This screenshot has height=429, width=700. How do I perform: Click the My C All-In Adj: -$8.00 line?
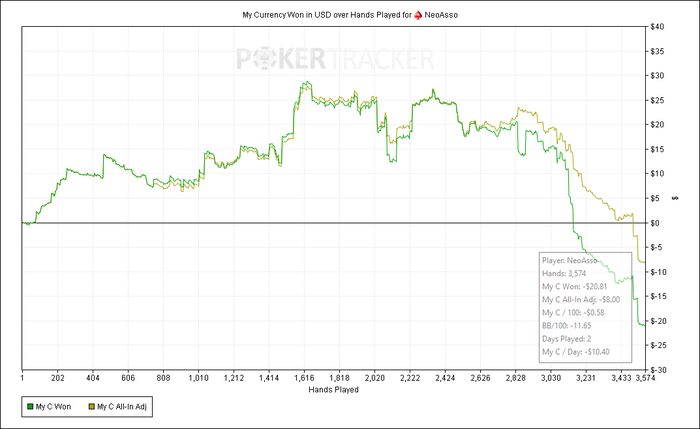pyautogui.click(x=581, y=300)
